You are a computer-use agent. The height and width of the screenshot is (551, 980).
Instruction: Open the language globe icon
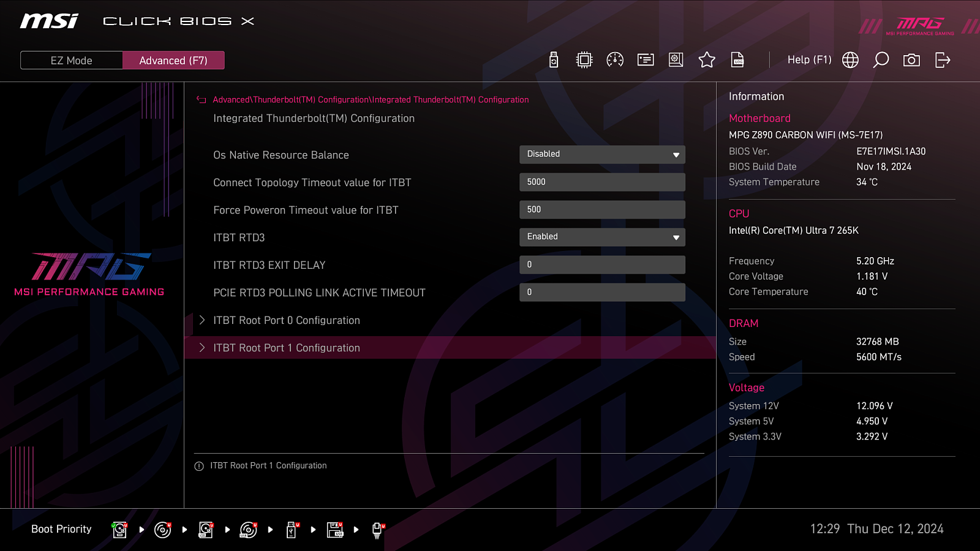coord(850,60)
